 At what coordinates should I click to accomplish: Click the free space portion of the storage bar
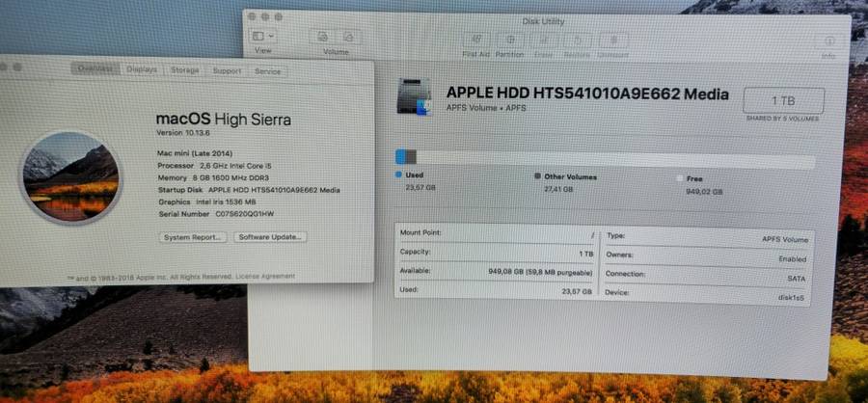[615, 161]
